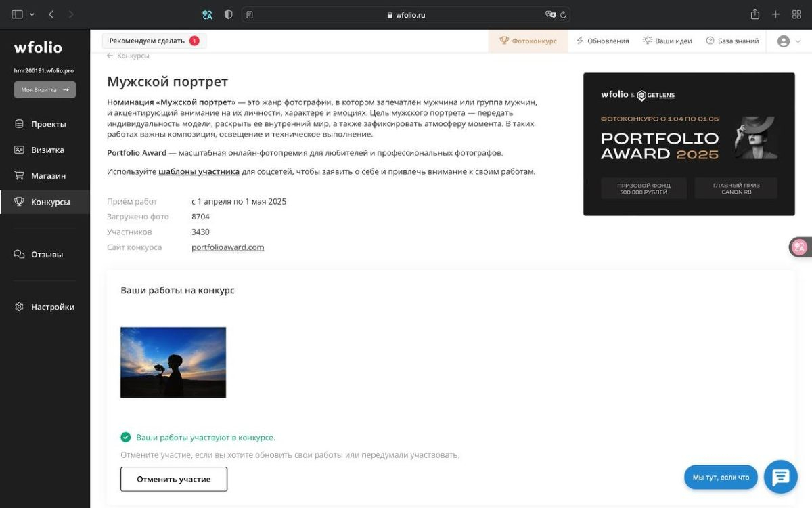812x508 pixels.
Task: Select the Мужской портрет heading
Action: [168, 82]
